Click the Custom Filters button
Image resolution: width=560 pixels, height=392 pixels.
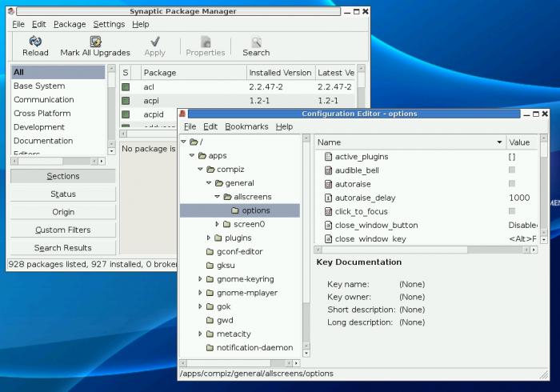(62, 230)
